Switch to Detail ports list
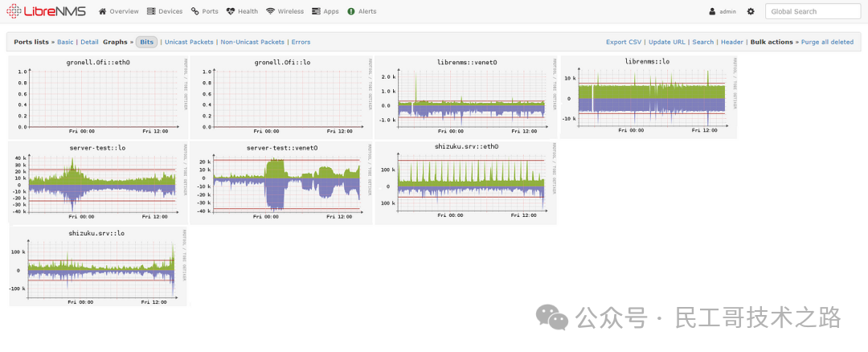Viewport: 868px width, 352px height. click(90, 42)
